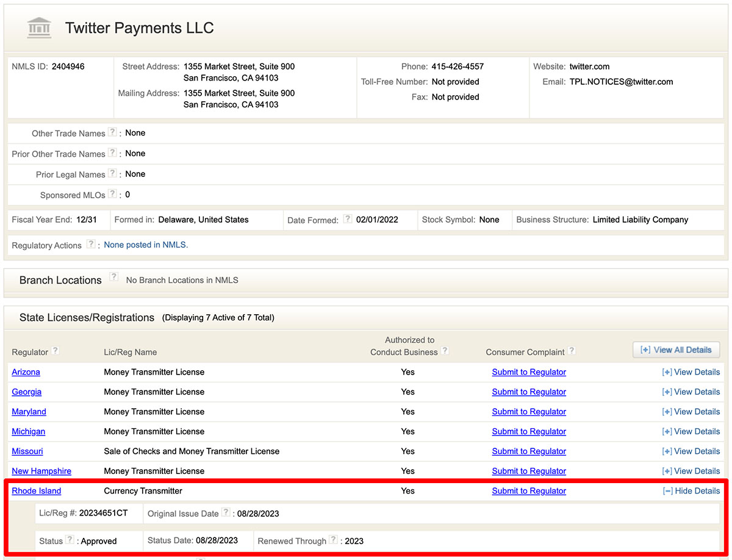Click the State Licenses/Registrations section heading
The image size is (732, 560).
click(x=87, y=318)
